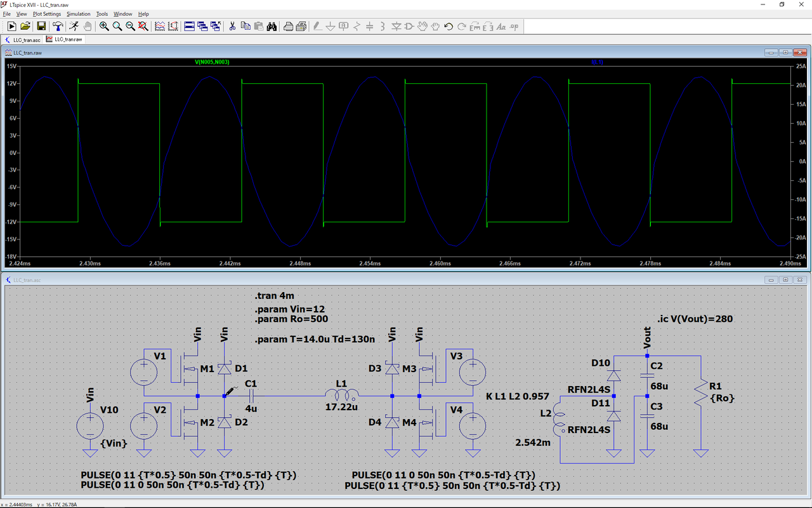Click the Print icon
Screen dimensions: 812x508
288,26
